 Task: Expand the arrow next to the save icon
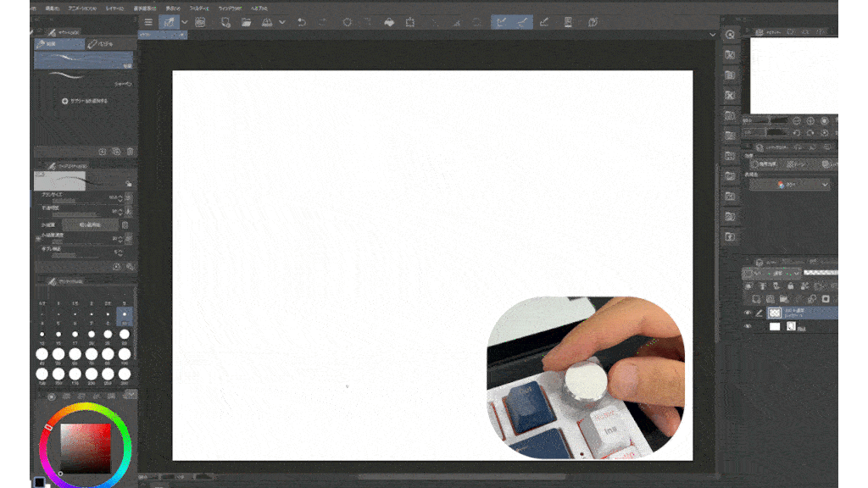tap(281, 22)
